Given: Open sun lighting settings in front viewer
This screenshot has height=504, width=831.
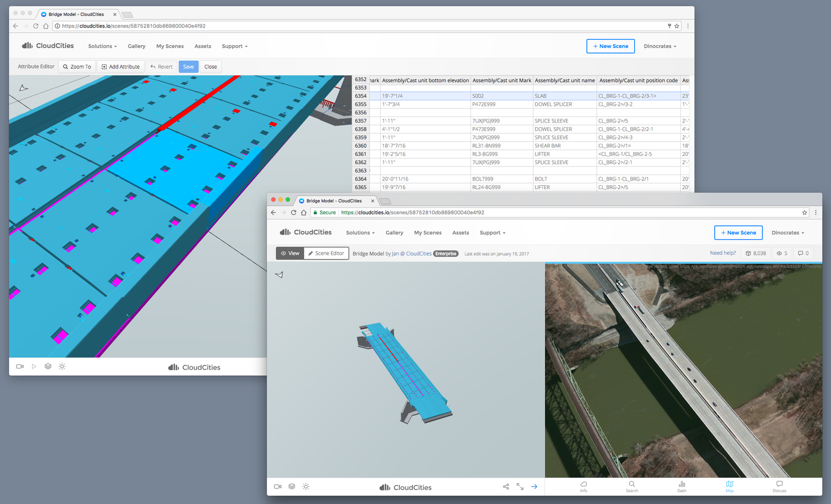Looking at the screenshot, I should point(306,486).
